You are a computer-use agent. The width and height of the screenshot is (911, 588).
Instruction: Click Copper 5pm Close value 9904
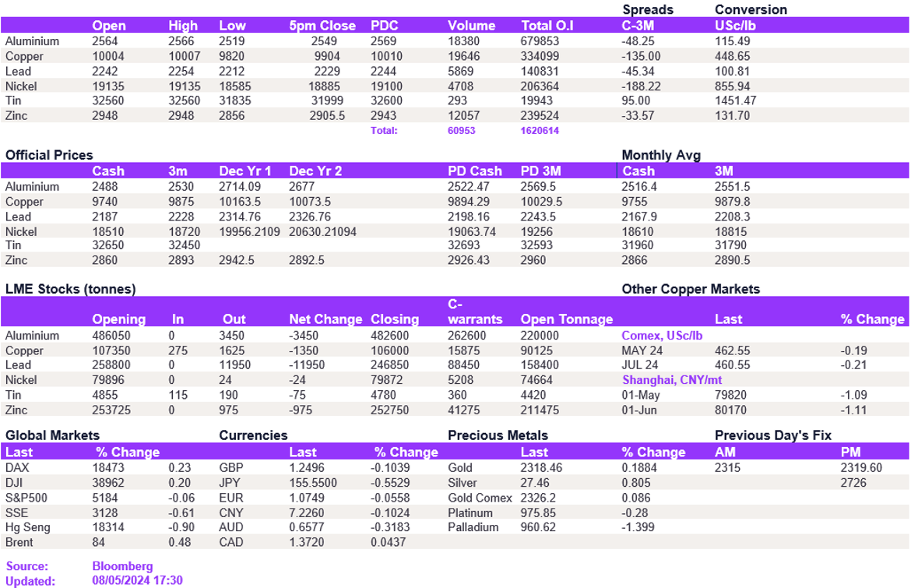click(x=327, y=56)
